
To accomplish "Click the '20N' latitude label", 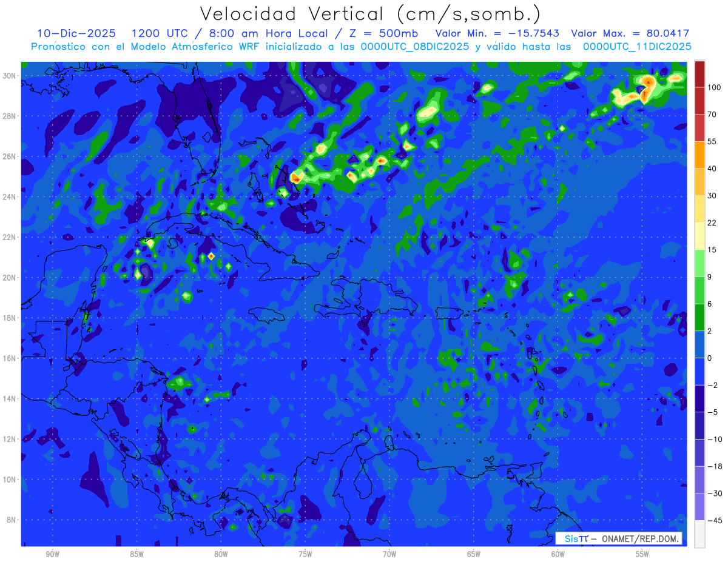I will [10, 278].
